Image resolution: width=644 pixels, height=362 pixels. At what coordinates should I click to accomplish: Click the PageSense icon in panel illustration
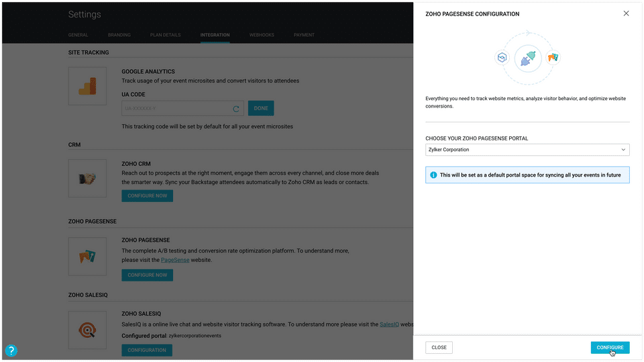552,58
